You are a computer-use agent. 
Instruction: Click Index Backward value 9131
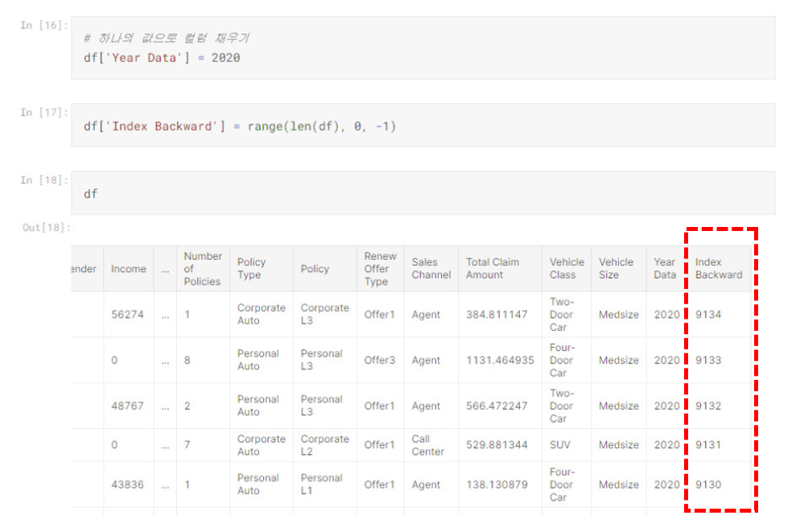point(708,445)
